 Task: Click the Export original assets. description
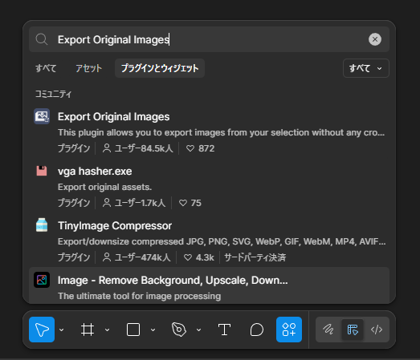click(105, 187)
